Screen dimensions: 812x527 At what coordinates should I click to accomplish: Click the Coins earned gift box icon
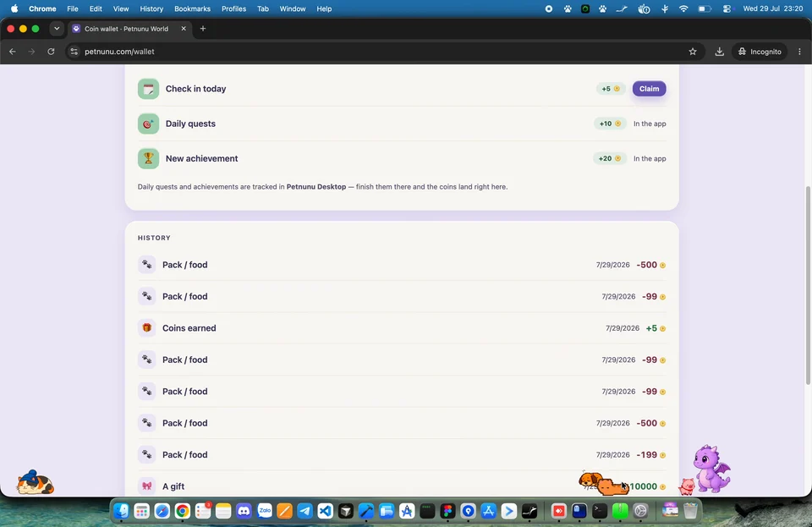click(x=147, y=327)
